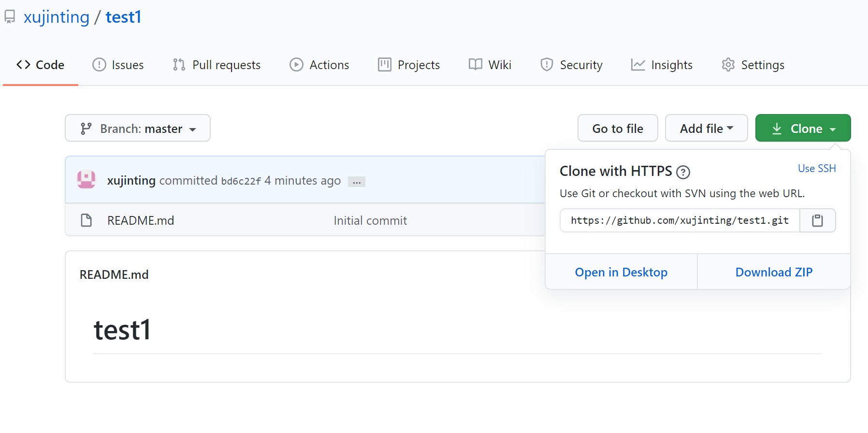Click the Download ZIP link
The height and width of the screenshot is (433, 868).
click(x=774, y=272)
